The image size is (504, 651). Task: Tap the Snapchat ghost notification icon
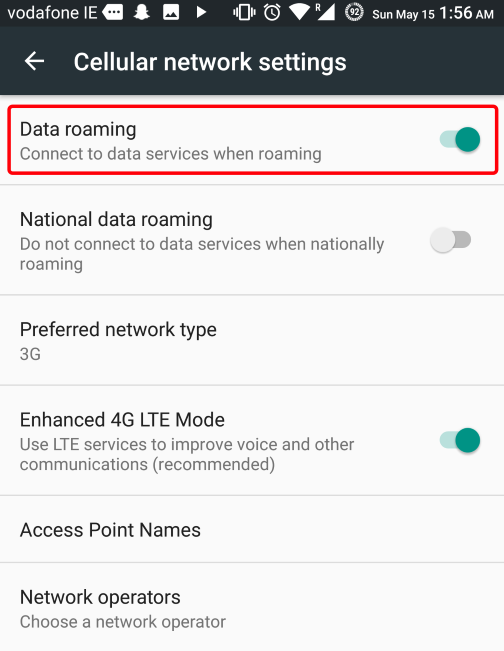(142, 12)
